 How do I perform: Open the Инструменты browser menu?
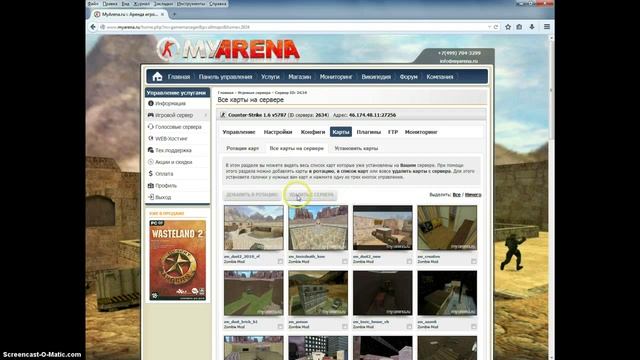coord(191,4)
